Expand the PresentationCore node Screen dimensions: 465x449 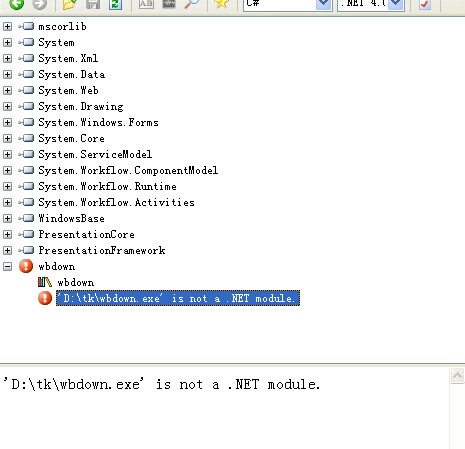[7, 234]
